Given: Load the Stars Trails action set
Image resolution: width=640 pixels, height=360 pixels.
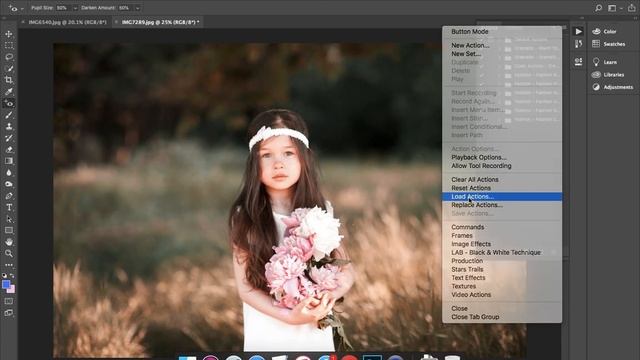Looking at the screenshot, I should [467, 269].
